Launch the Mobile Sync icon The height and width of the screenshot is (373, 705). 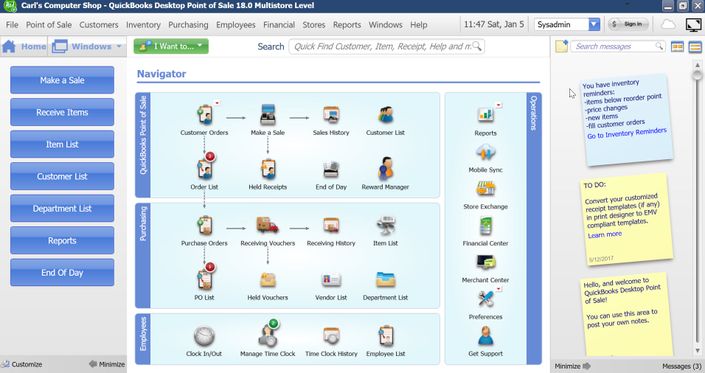[x=486, y=153]
